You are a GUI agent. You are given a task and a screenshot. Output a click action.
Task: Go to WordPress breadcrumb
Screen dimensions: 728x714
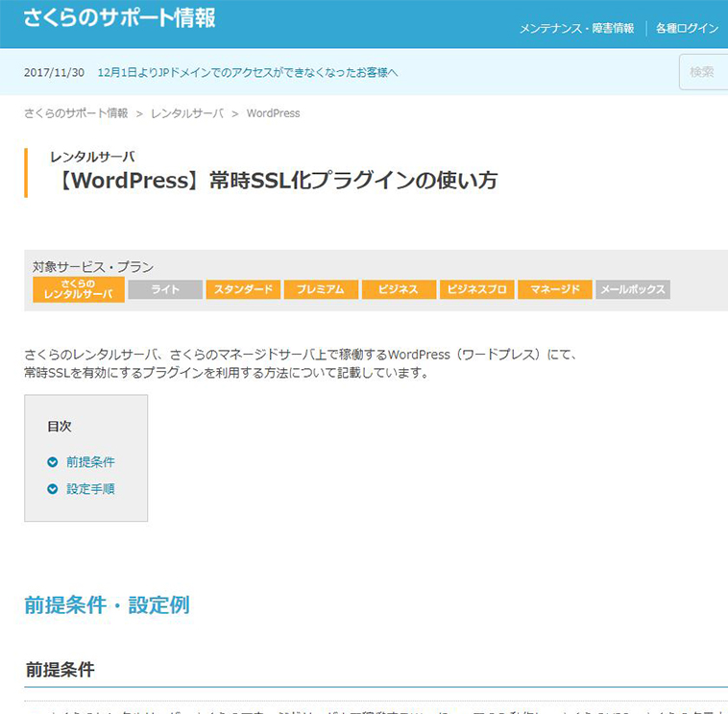pos(273,113)
